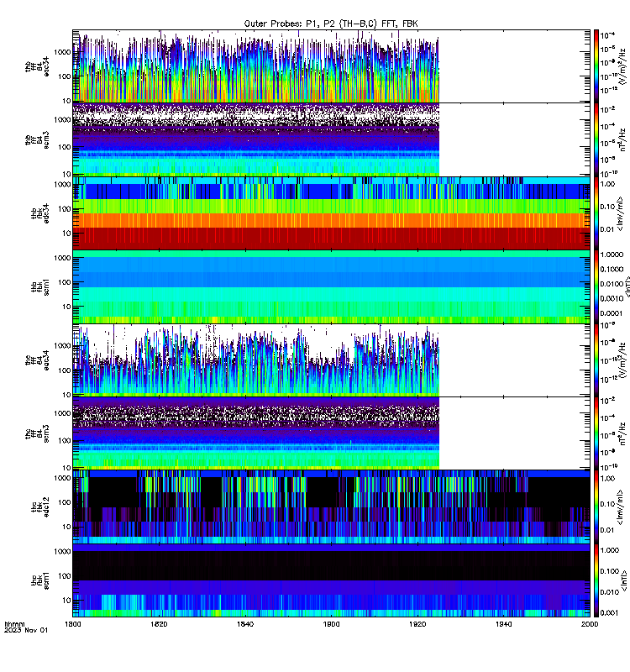Click the "100" y-axis tick of thb fbk scm1
This screenshot has width=630, height=672.
pyautogui.click(x=66, y=282)
